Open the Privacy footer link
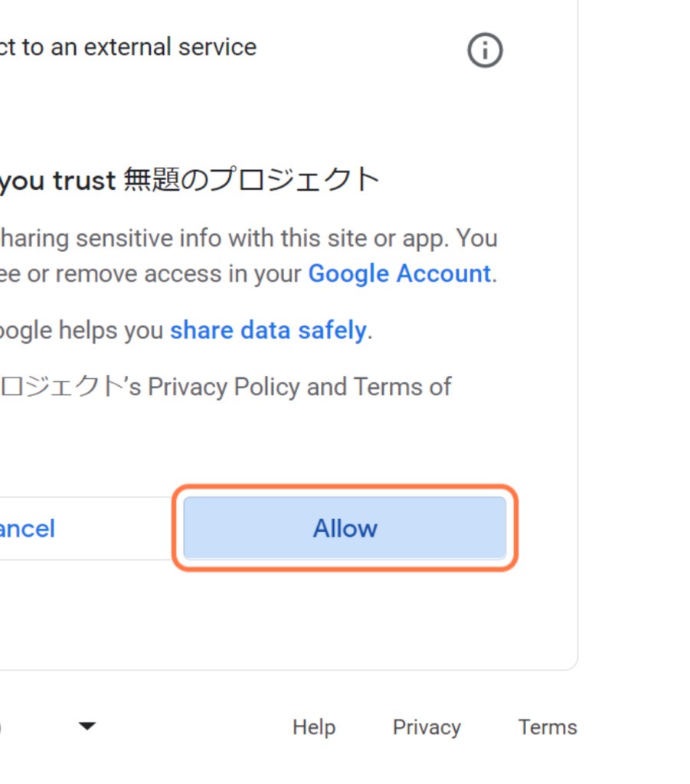 (x=427, y=727)
